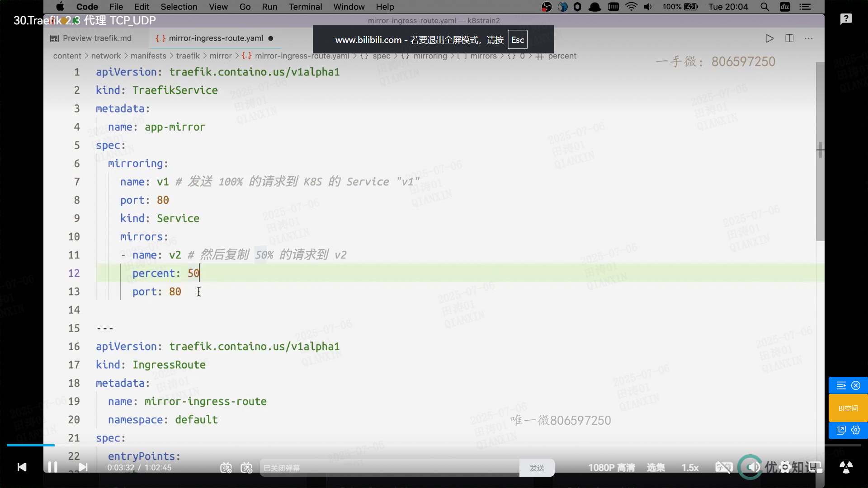Open macOS Spotlight search
The height and width of the screenshot is (488, 868).
(x=764, y=7)
